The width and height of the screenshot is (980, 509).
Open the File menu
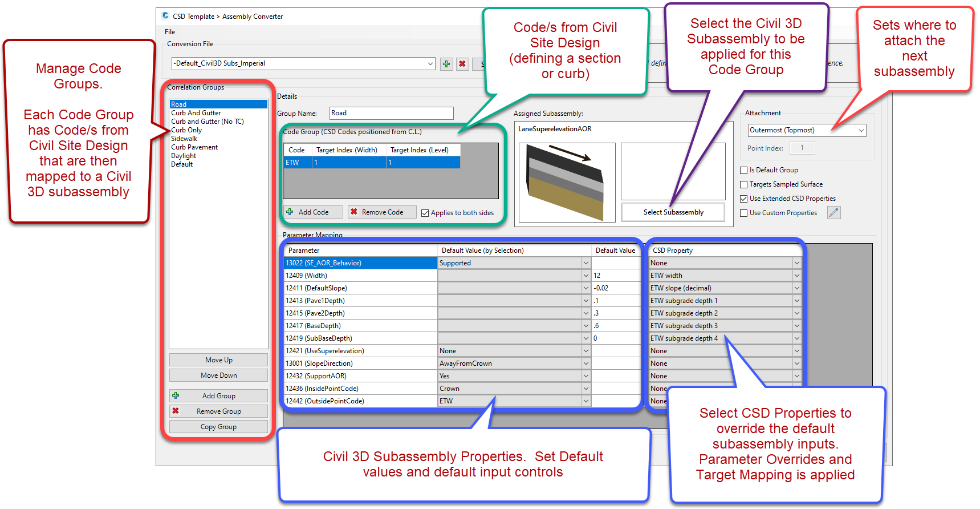tap(170, 32)
